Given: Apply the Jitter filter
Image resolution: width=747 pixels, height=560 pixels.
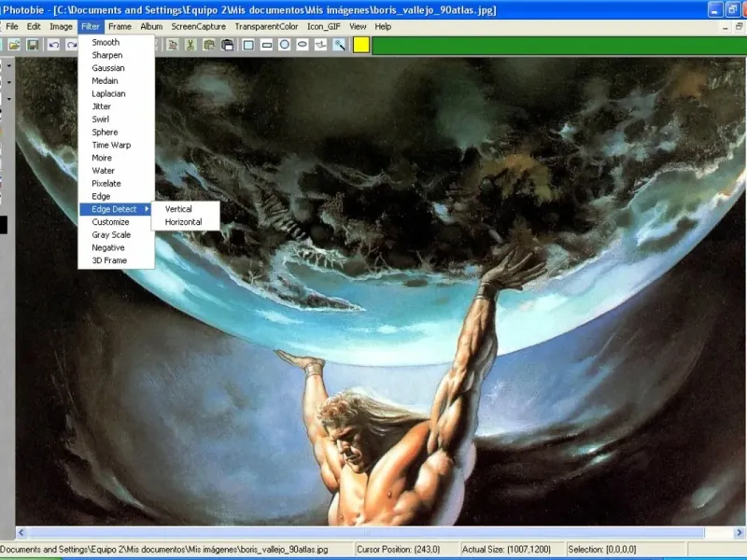Looking at the screenshot, I should [x=116, y=106].
